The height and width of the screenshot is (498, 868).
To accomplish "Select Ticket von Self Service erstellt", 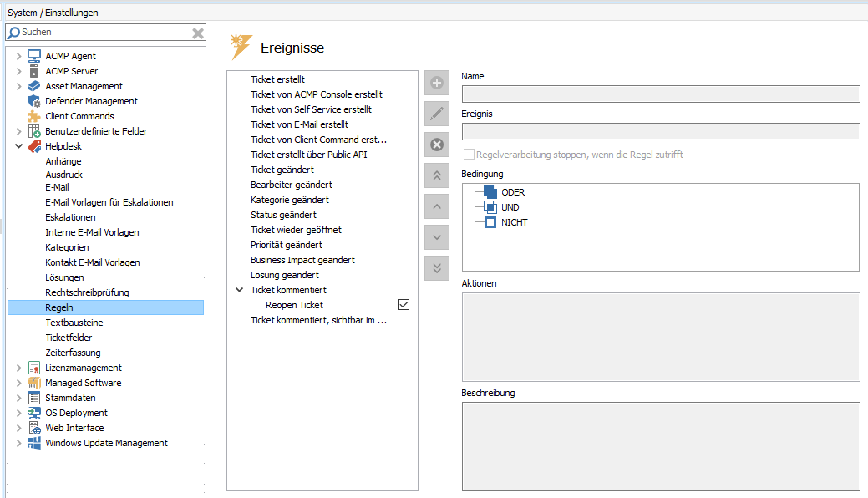I will point(311,109).
